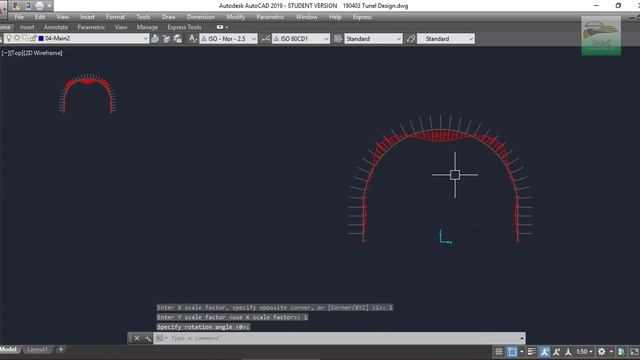
Task: Toggle layer lock icon for 04-Main2
Action: [x=33, y=38]
